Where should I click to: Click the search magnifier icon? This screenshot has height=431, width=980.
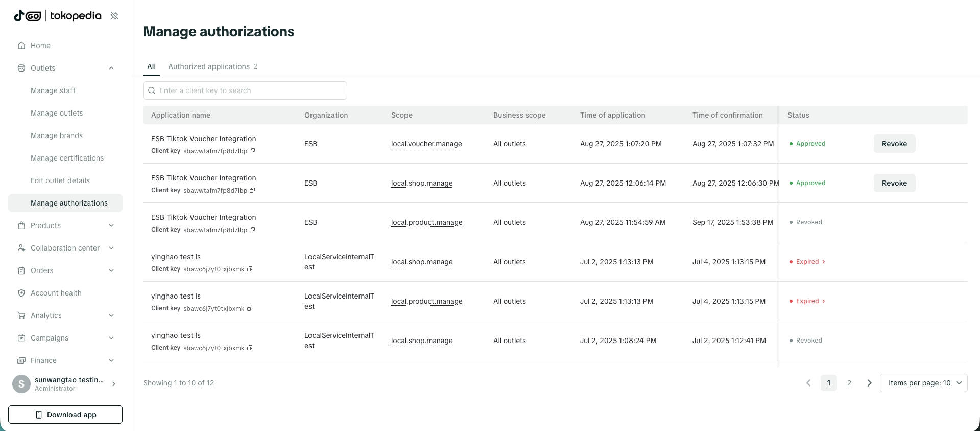[152, 90]
